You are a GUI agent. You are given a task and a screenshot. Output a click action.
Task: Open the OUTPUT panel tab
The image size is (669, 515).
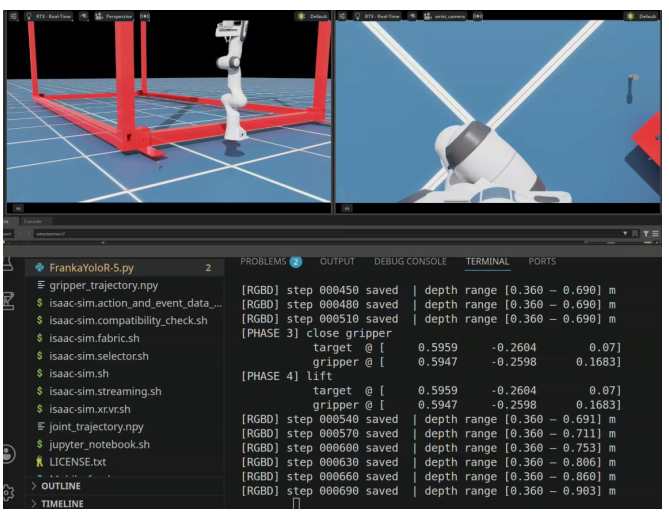pyautogui.click(x=337, y=262)
